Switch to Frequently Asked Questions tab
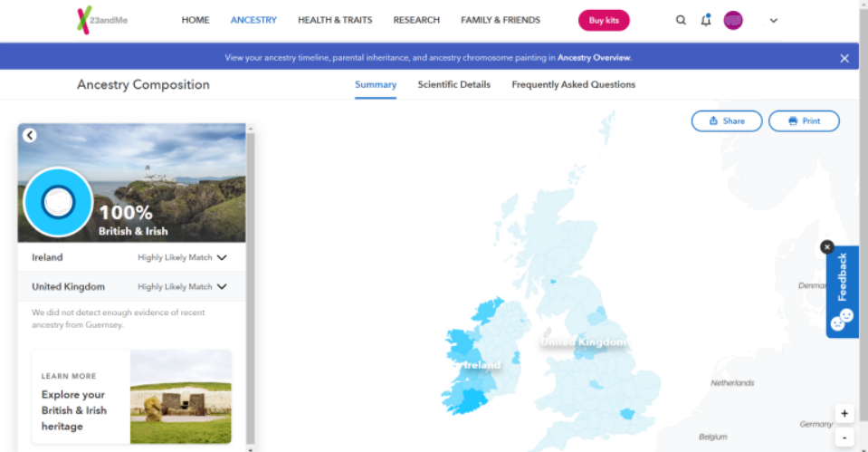This screenshot has height=452, width=868. 574,85
